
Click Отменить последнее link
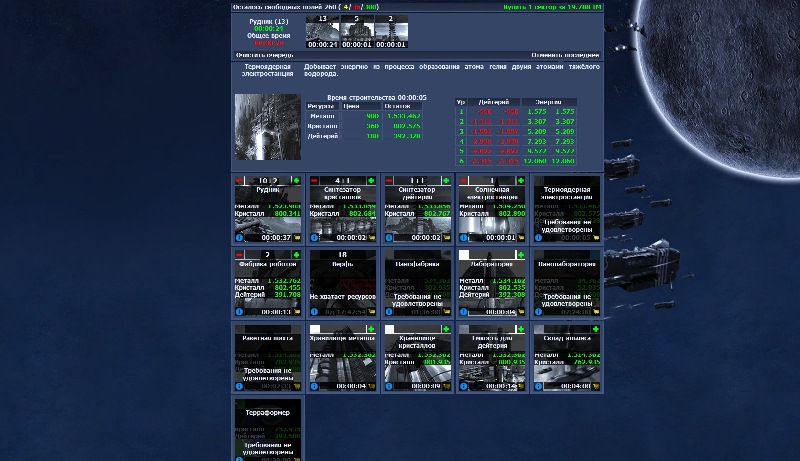coord(567,56)
